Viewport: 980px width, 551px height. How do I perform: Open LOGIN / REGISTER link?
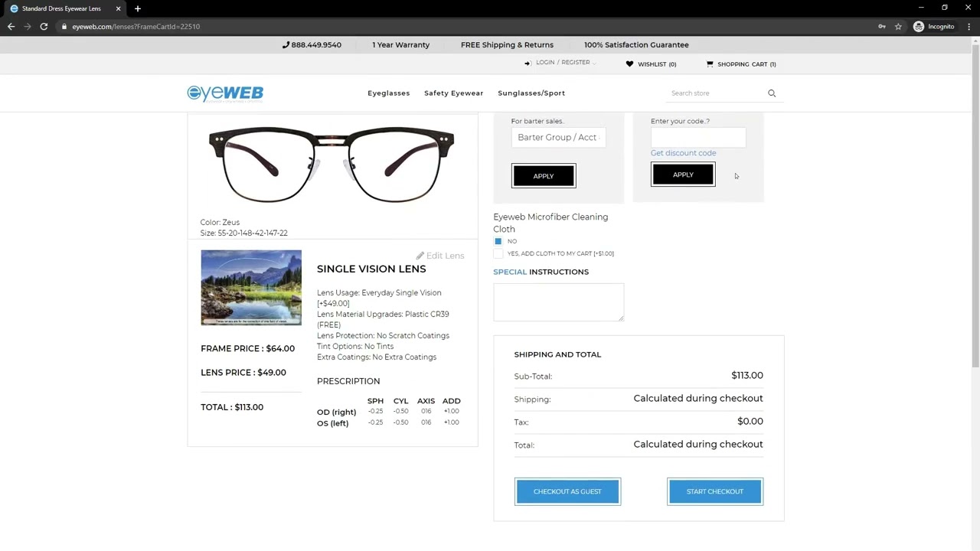tap(563, 63)
